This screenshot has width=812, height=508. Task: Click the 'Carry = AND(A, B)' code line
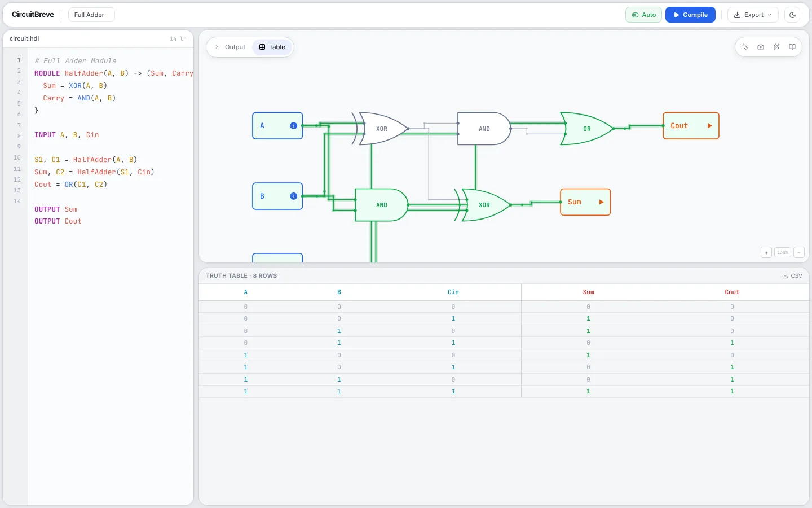point(80,98)
